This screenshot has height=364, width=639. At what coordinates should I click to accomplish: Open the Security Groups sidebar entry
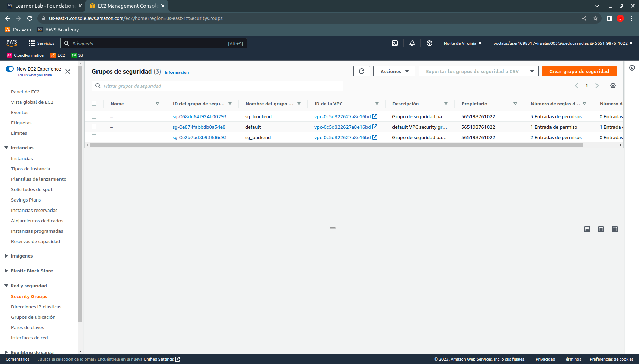(29, 296)
